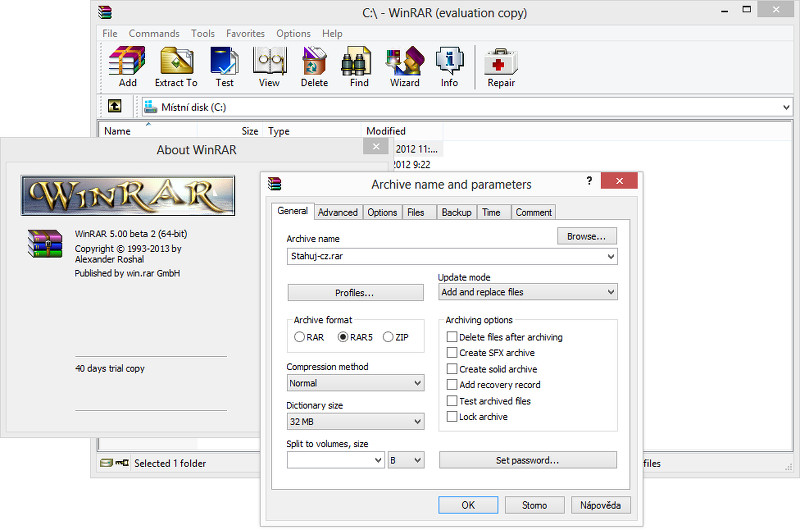Switch to the Time tab

pos(491,212)
